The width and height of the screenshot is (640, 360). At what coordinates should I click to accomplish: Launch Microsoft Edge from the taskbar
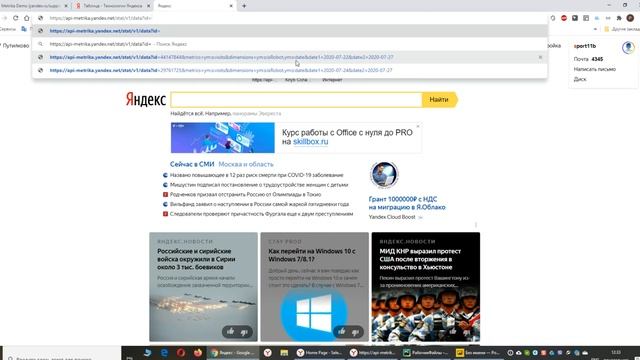click(x=164, y=353)
